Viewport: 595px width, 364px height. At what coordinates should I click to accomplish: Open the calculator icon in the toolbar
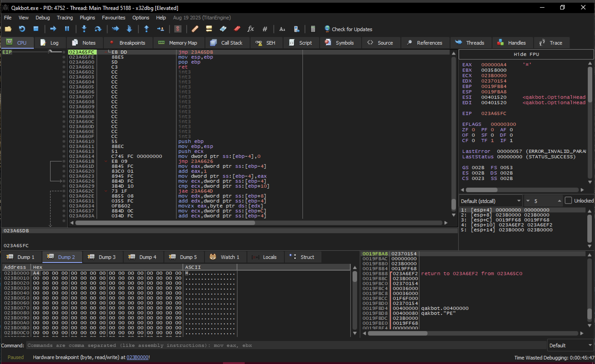tap(313, 29)
